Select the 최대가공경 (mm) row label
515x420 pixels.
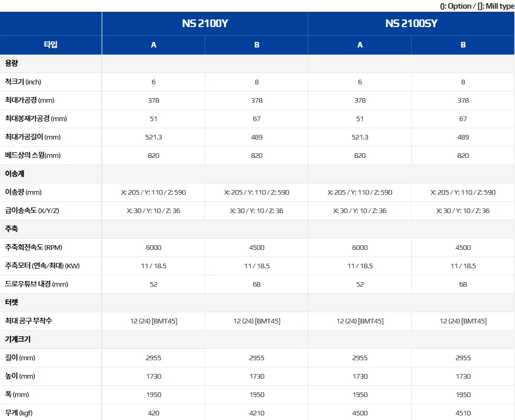(x=30, y=100)
